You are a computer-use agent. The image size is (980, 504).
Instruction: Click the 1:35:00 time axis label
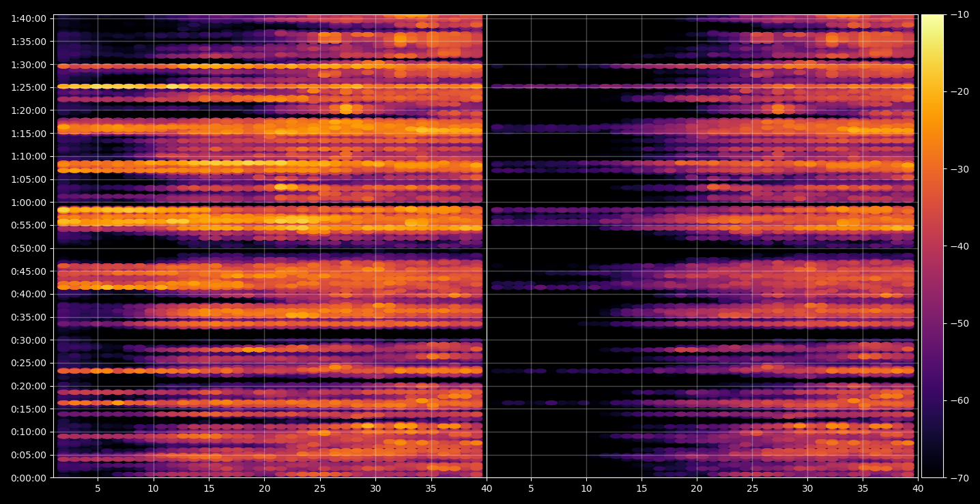point(29,42)
